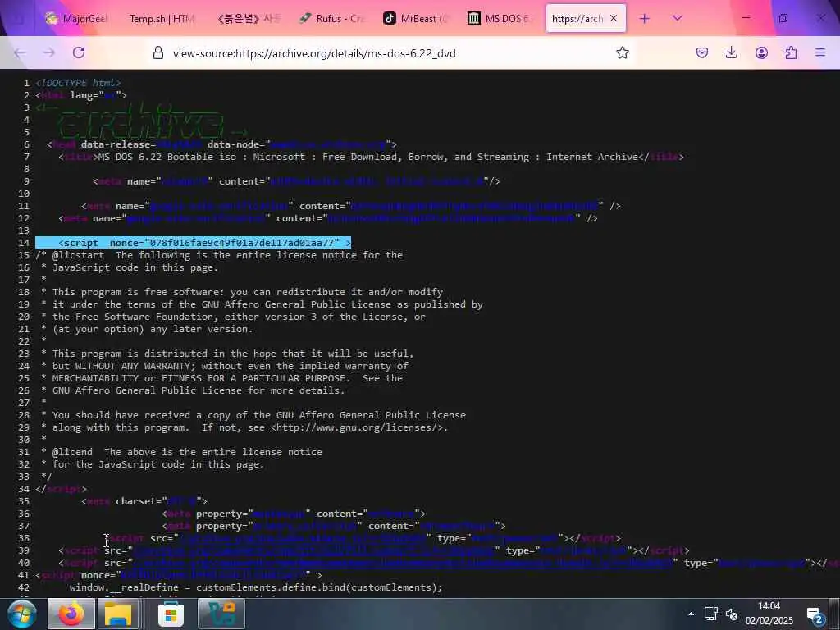Close the archive.org view-source tab
This screenshot has width=840, height=630.
pos(614,18)
